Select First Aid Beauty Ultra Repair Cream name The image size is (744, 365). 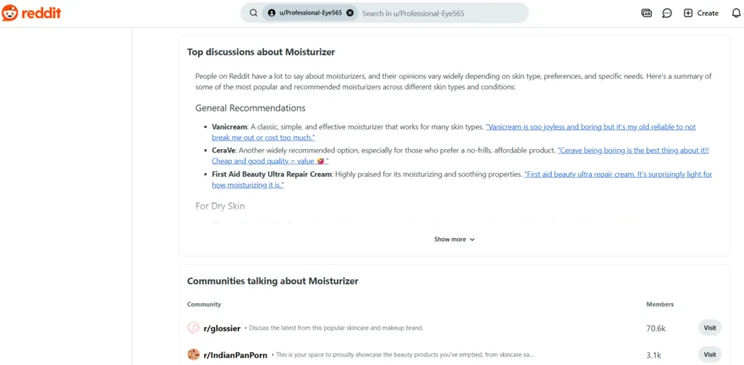[x=271, y=174]
